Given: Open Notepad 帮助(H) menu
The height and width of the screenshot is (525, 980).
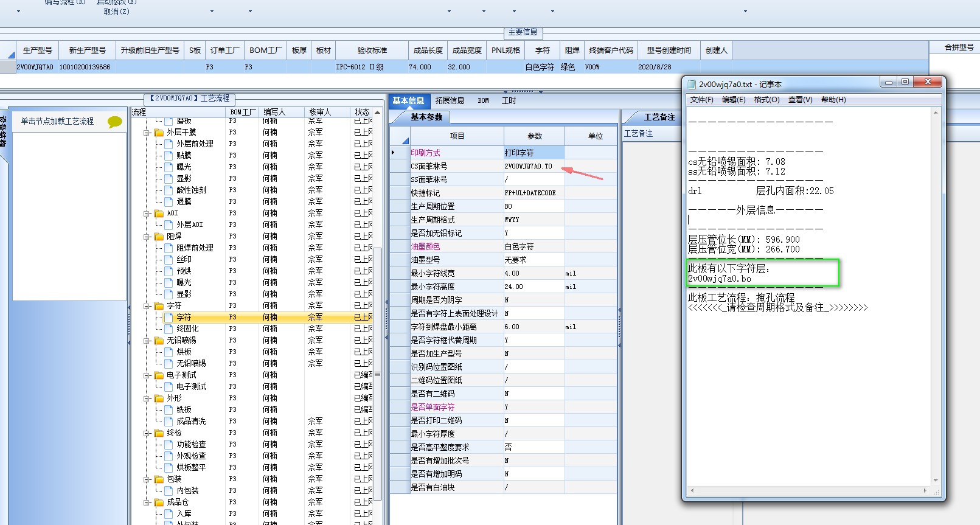Looking at the screenshot, I should [x=833, y=100].
